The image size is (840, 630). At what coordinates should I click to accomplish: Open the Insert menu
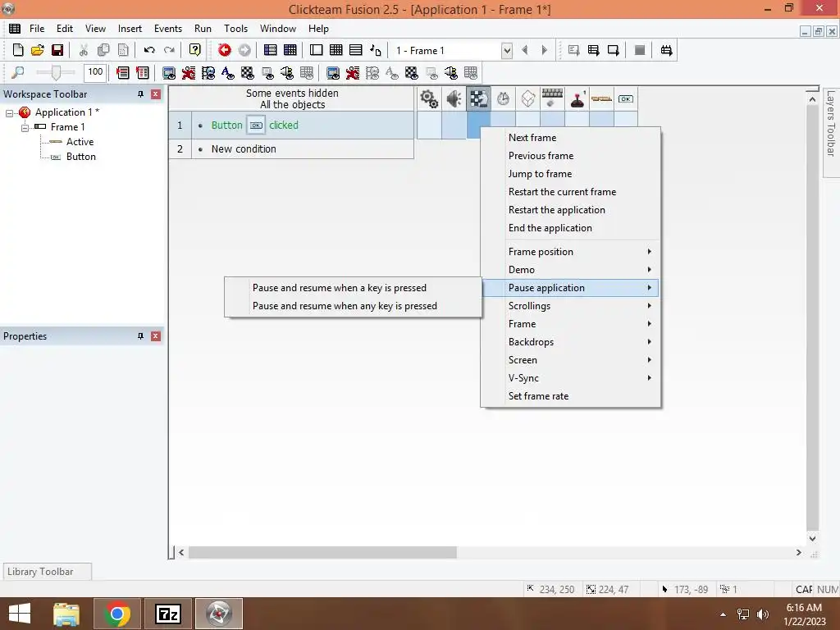click(x=130, y=29)
